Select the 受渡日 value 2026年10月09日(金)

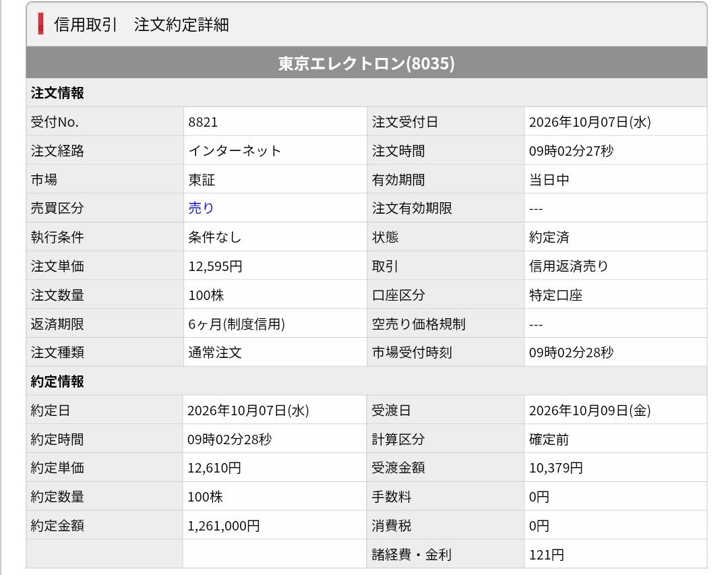point(590,411)
